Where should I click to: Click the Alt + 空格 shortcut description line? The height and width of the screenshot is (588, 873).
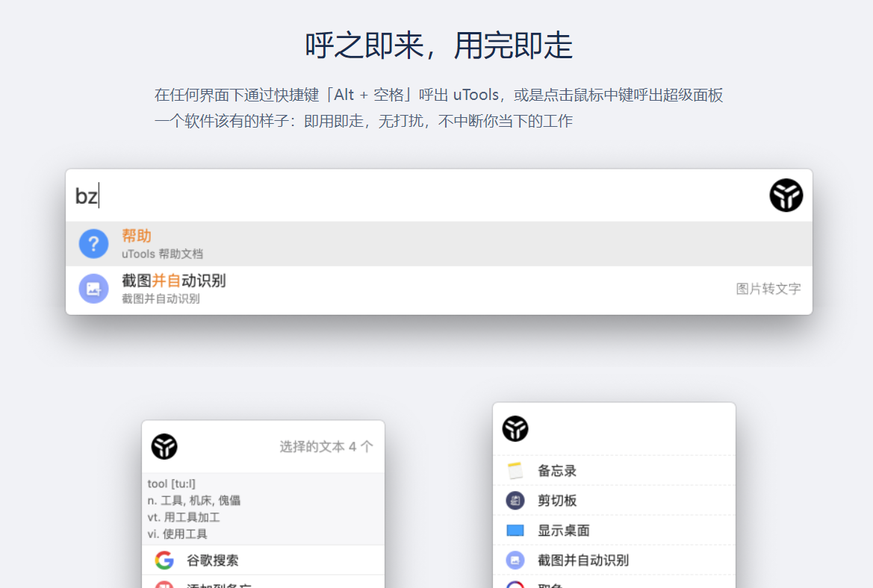(x=438, y=95)
